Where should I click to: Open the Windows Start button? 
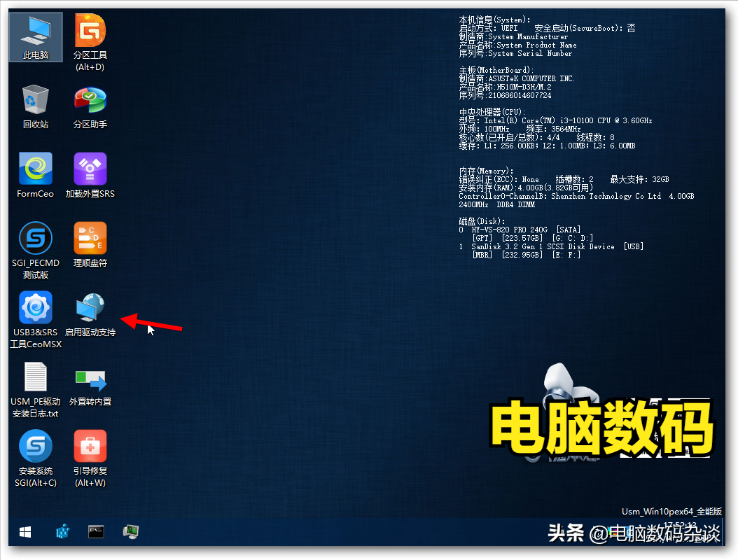tap(25, 532)
